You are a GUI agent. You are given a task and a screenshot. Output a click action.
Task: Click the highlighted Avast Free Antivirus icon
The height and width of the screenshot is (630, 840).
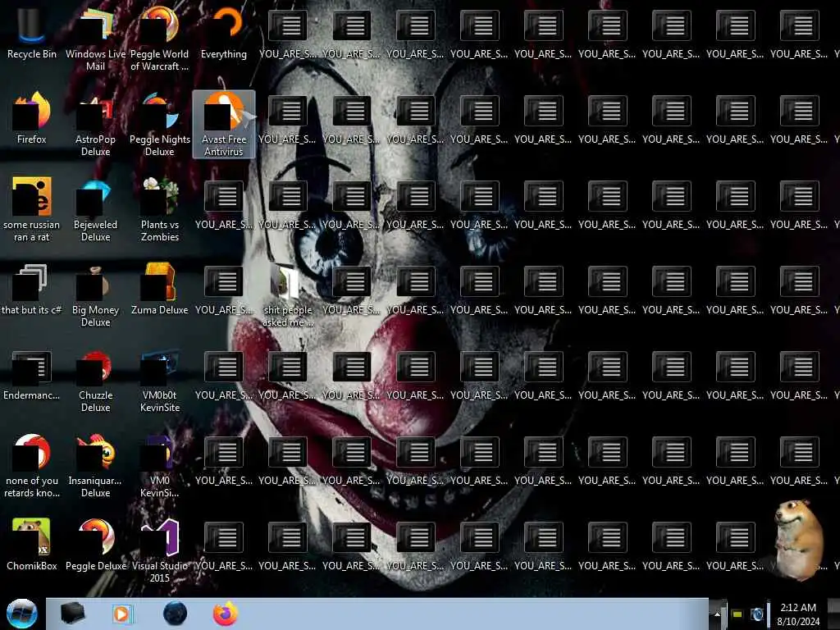click(224, 125)
